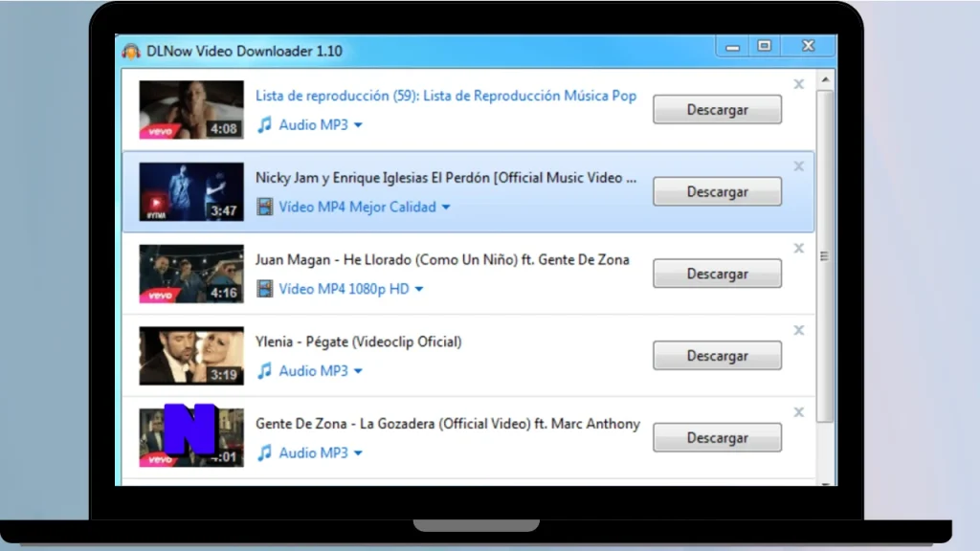The height and width of the screenshot is (551, 980).
Task: Select title Juan Magan - He Llorado
Action: (442, 259)
